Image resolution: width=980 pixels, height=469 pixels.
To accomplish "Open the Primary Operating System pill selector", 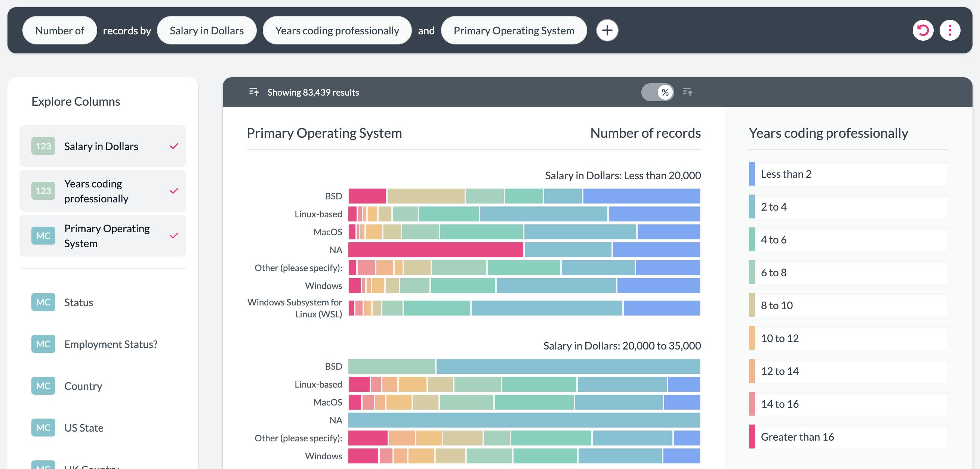I will 514,30.
